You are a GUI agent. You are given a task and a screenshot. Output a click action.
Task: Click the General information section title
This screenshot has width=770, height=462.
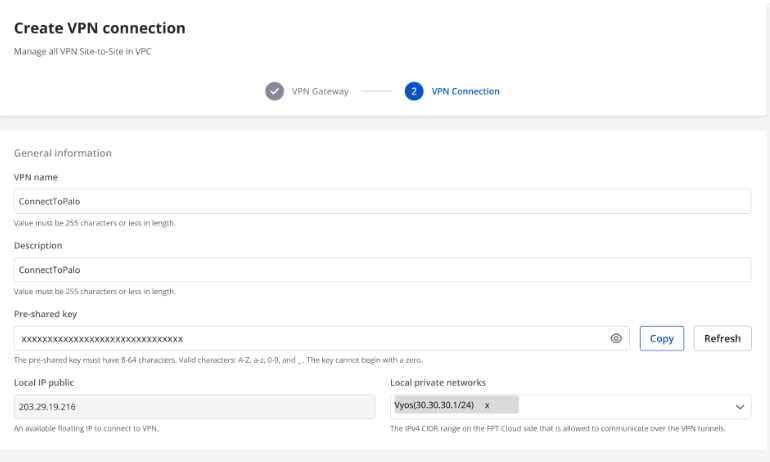pyautogui.click(x=63, y=153)
